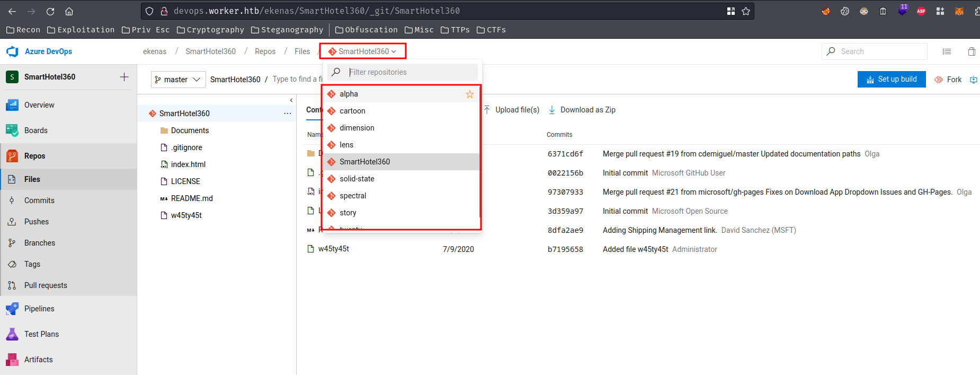
Task: Toggle the SmartHotel360 repository selector dropdown
Action: click(x=362, y=51)
